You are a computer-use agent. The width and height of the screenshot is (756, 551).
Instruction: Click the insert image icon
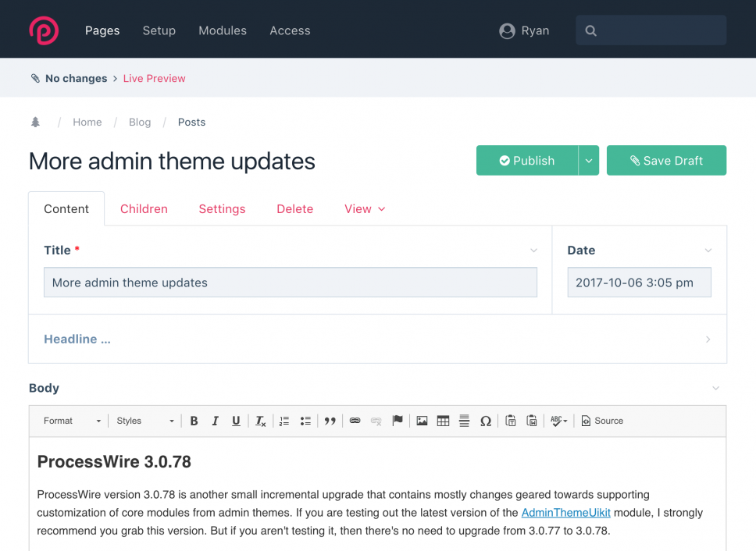coord(422,421)
